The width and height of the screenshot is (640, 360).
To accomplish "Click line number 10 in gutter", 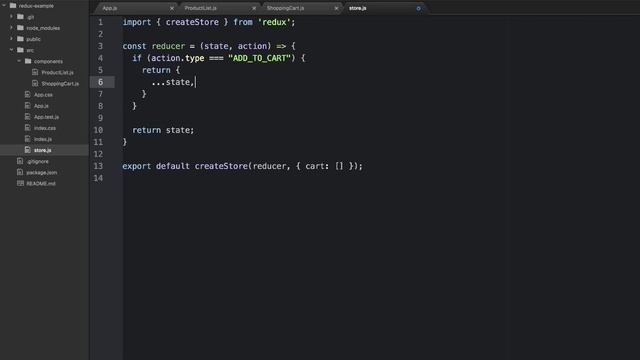I will [98, 130].
